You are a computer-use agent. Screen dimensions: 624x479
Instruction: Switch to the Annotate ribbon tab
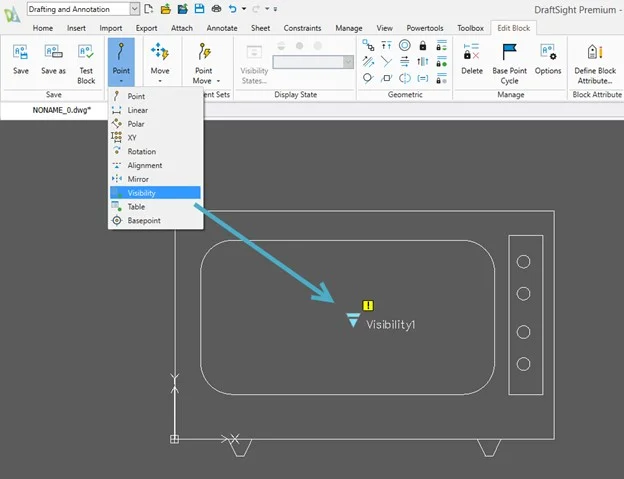coord(222,28)
